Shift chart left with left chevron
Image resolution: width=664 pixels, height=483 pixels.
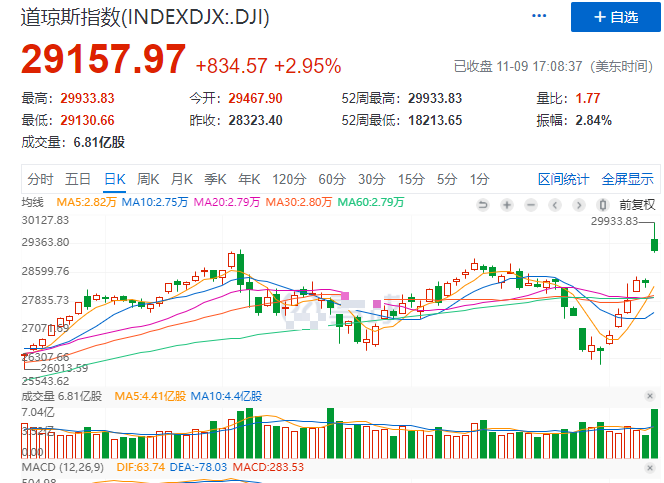point(555,205)
